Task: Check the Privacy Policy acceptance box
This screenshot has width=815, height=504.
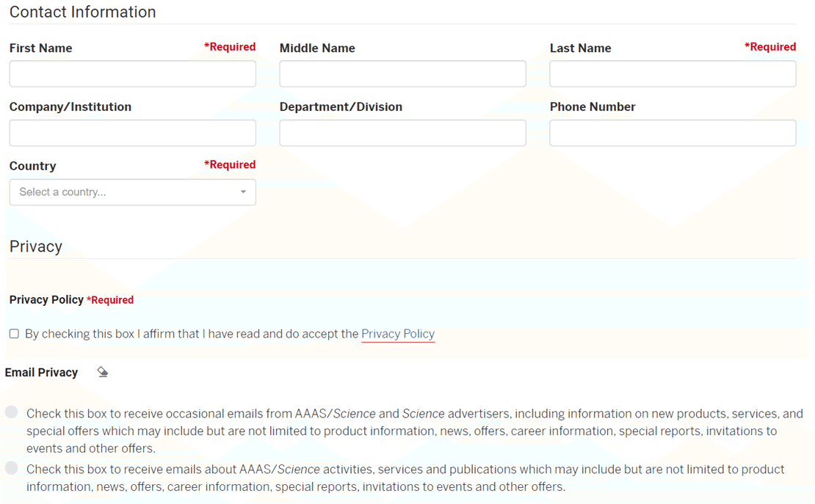Action: click(x=14, y=334)
